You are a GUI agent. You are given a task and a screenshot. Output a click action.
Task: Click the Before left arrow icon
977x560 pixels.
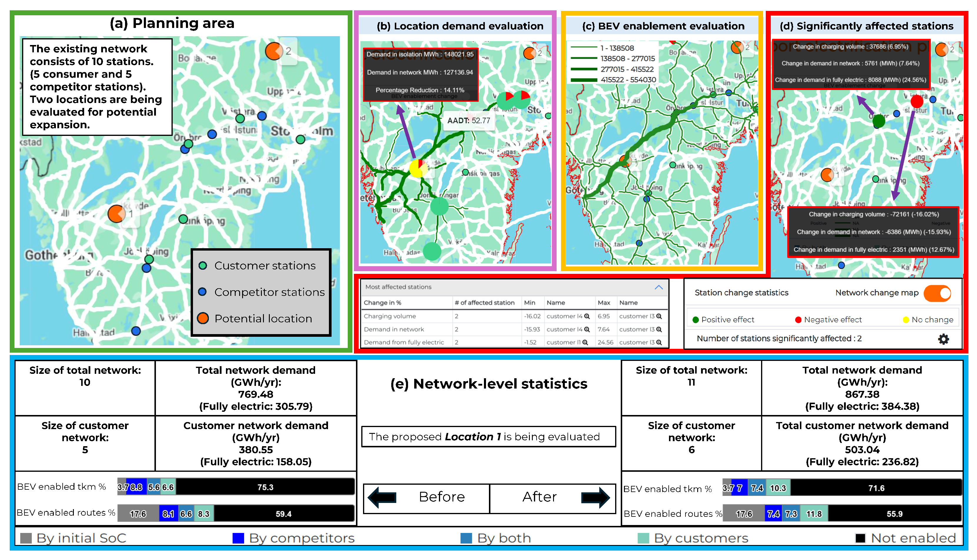(x=382, y=497)
